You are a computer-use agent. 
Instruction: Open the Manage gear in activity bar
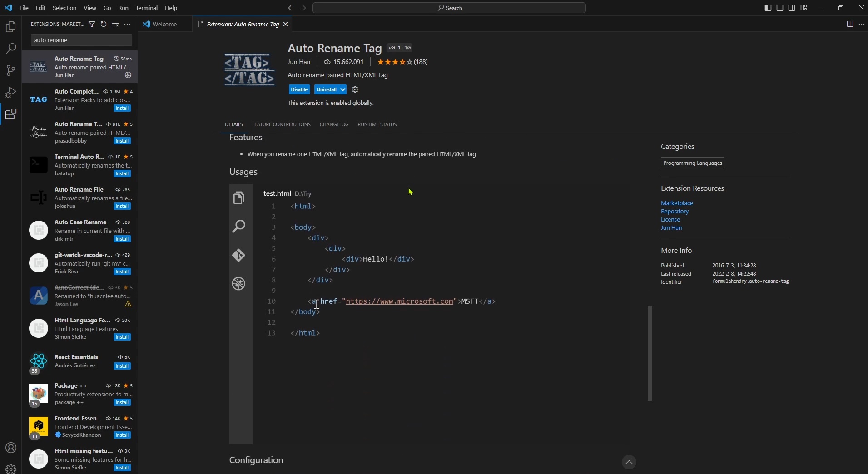(10, 468)
